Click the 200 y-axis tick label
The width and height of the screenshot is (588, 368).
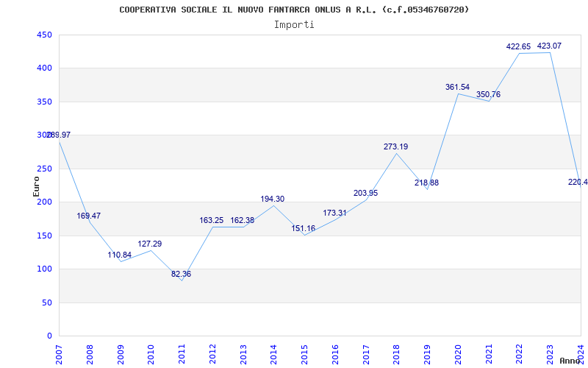pyautogui.click(x=44, y=202)
